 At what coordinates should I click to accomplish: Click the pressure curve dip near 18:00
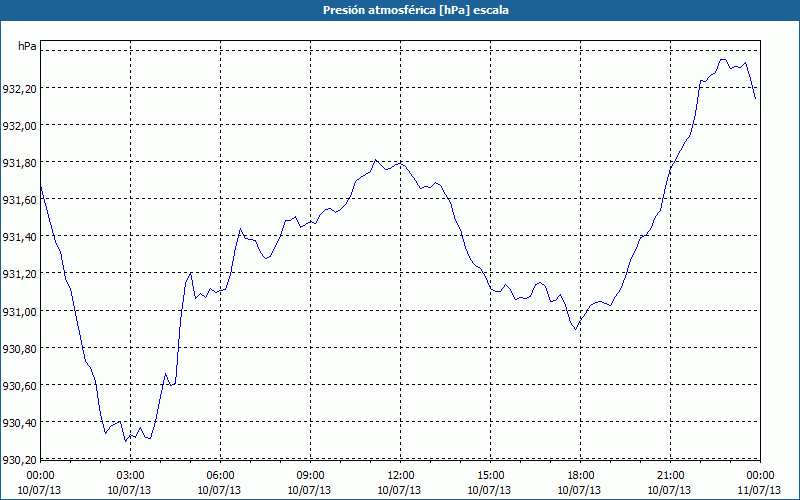[576, 330]
